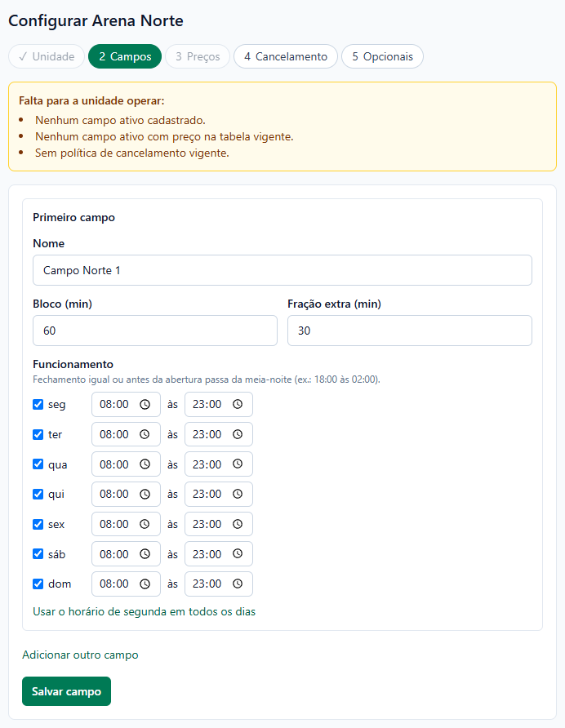Edit ter opening time 08:00 value
565x728 pixels.
pos(114,434)
